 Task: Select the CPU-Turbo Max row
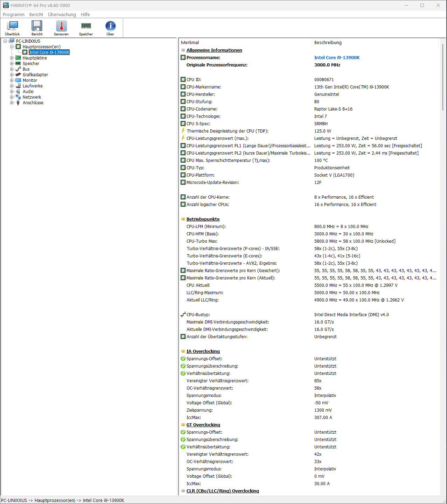coord(309,241)
